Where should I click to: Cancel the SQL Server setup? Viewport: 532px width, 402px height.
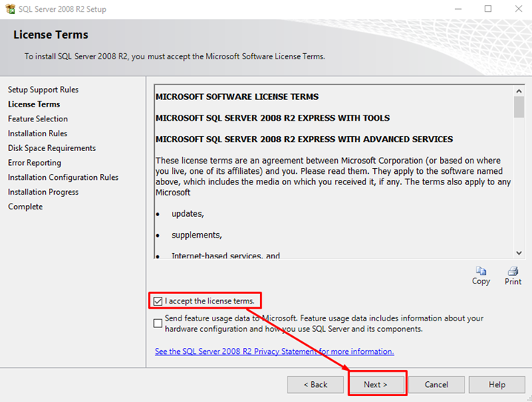436,384
